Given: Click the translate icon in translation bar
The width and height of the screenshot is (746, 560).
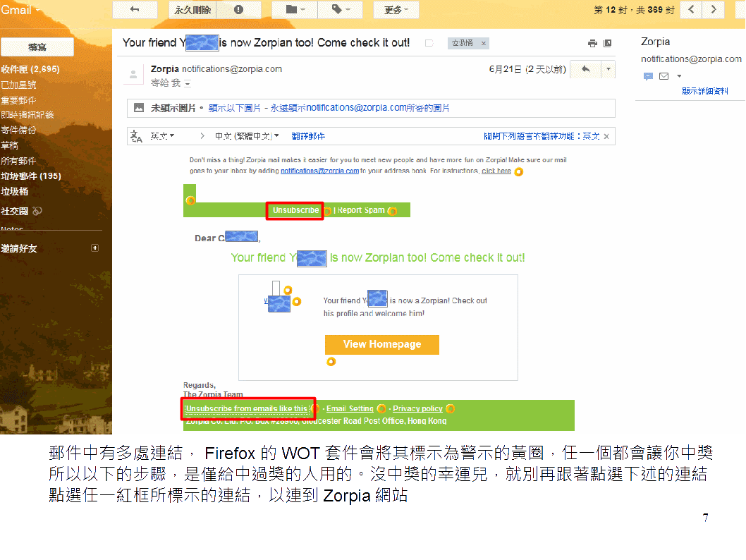Looking at the screenshot, I should pyautogui.click(x=137, y=137).
